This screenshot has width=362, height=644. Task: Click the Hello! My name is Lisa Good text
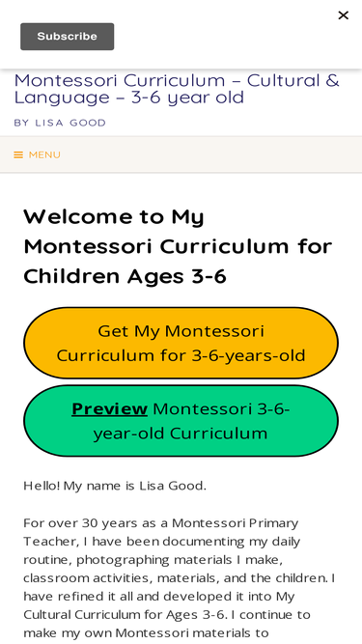tap(115, 486)
